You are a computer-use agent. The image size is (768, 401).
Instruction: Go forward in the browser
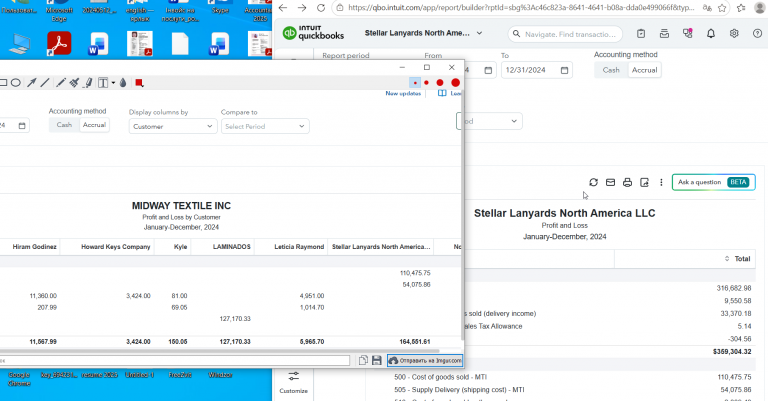[302, 8]
